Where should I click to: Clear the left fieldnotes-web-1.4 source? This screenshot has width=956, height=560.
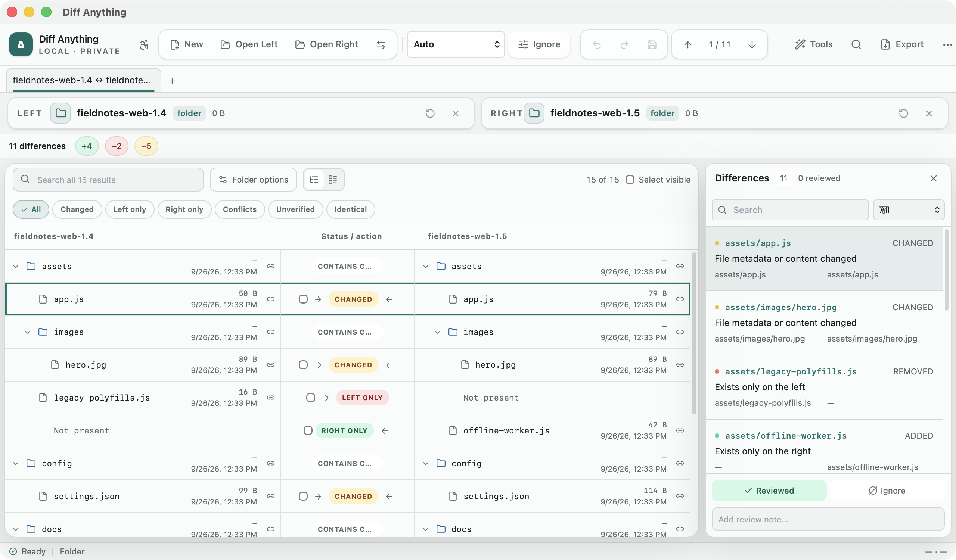(x=456, y=113)
